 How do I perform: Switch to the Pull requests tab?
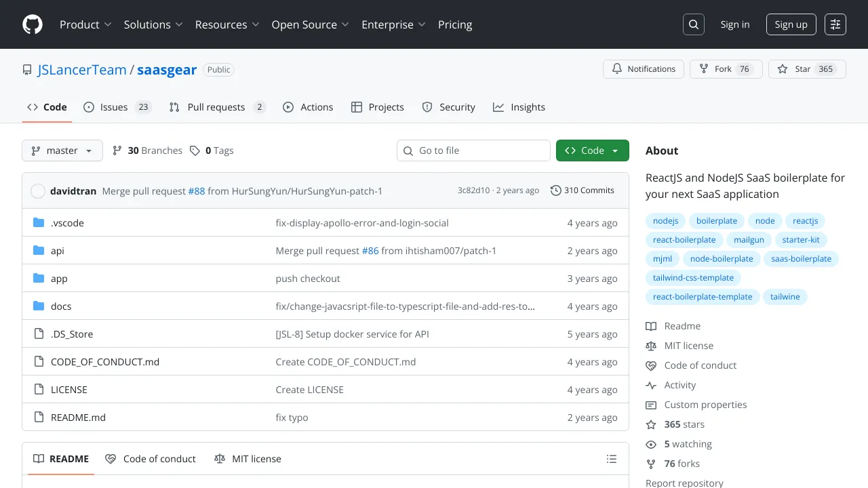tap(216, 107)
